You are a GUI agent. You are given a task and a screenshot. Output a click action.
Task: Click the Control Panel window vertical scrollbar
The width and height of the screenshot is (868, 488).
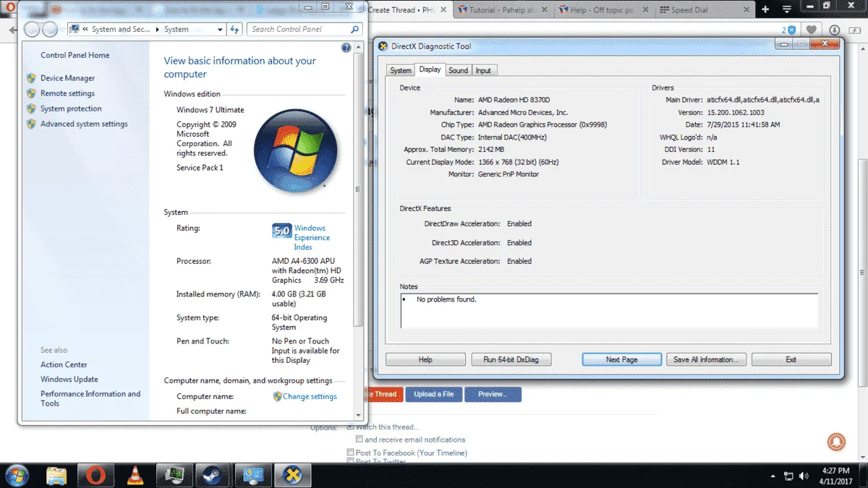tap(357, 188)
